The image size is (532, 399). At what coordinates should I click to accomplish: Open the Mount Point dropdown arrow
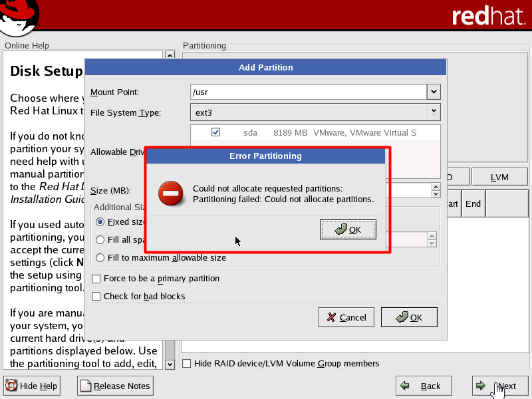pos(434,92)
